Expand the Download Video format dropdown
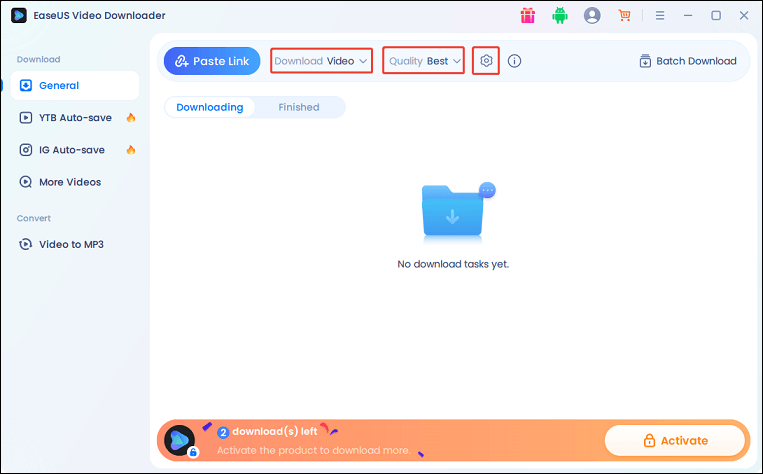Viewport: 763px width, 474px height. [x=321, y=61]
